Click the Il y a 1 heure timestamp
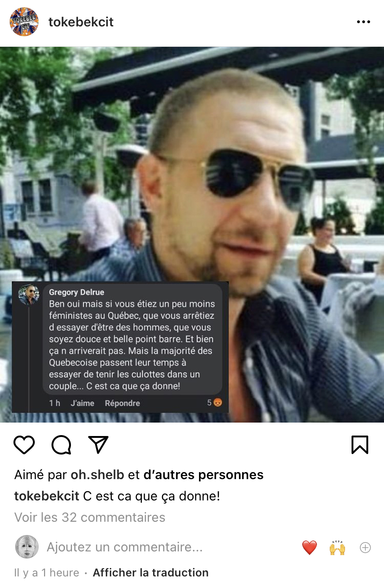Image resolution: width=384 pixels, height=588 pixels. (47, 573)
